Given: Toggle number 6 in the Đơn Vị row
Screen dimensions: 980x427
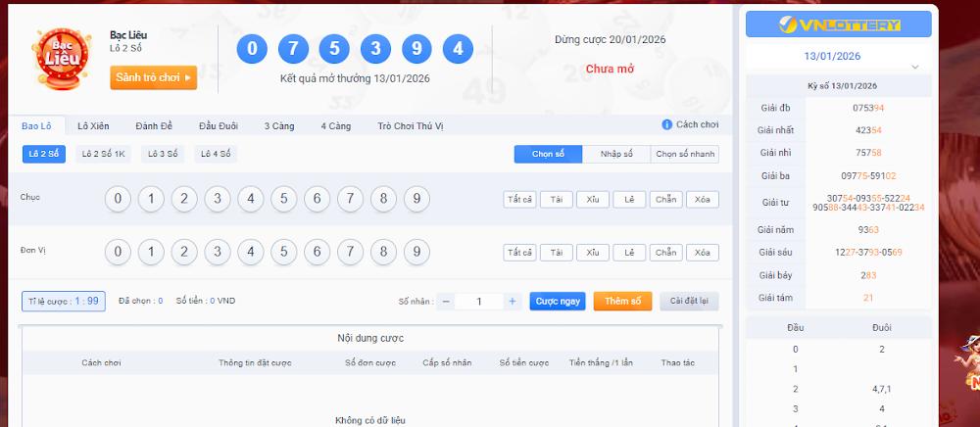Looking at the screenshot, I should [x=317, y=253].
